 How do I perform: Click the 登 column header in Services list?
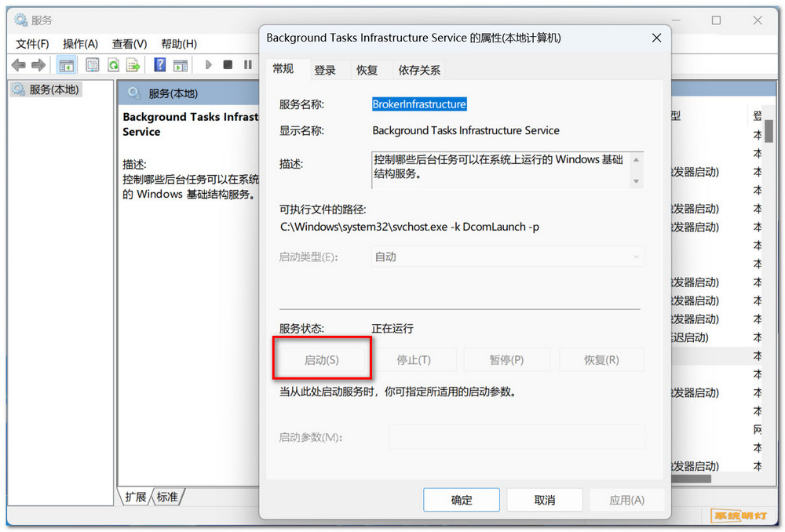click(758, 116)
